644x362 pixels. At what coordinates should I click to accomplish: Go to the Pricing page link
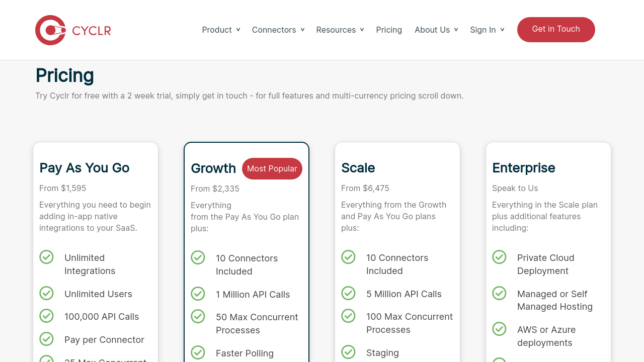pos(389,30)
